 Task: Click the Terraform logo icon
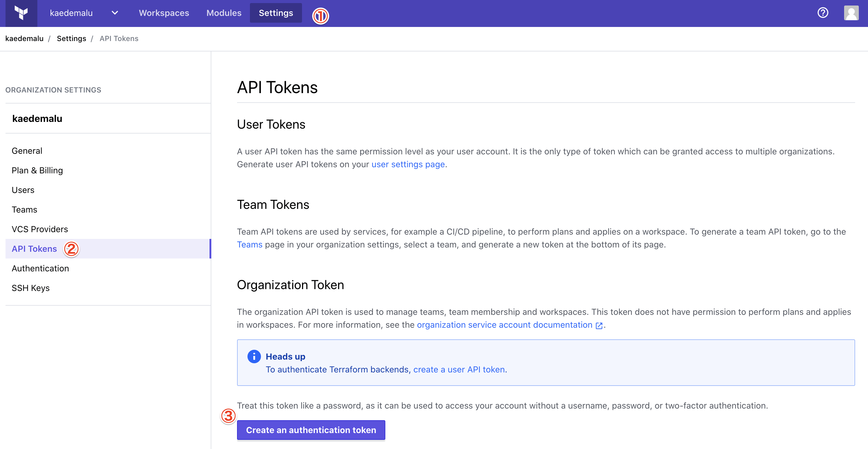21,13
